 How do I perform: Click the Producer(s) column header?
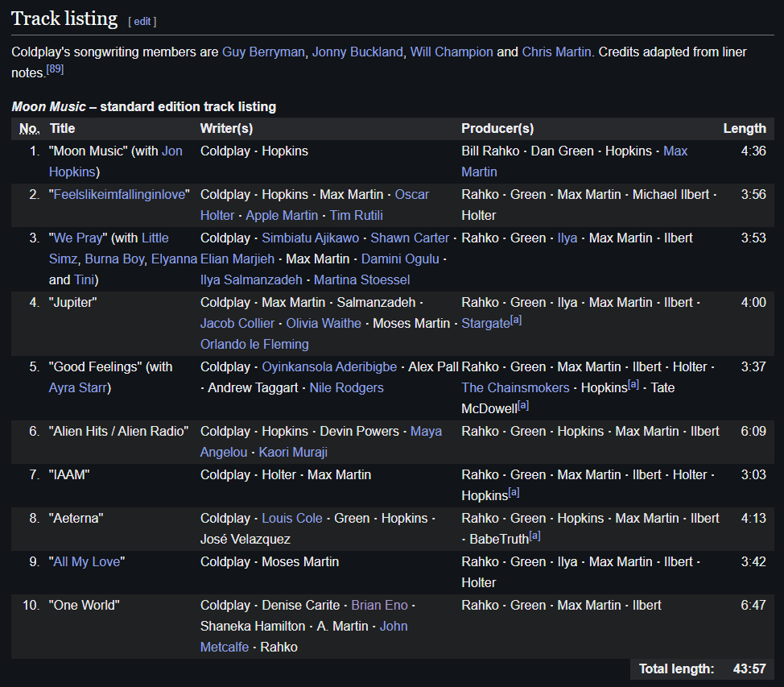pyautogui.click(x=497, y=129)
